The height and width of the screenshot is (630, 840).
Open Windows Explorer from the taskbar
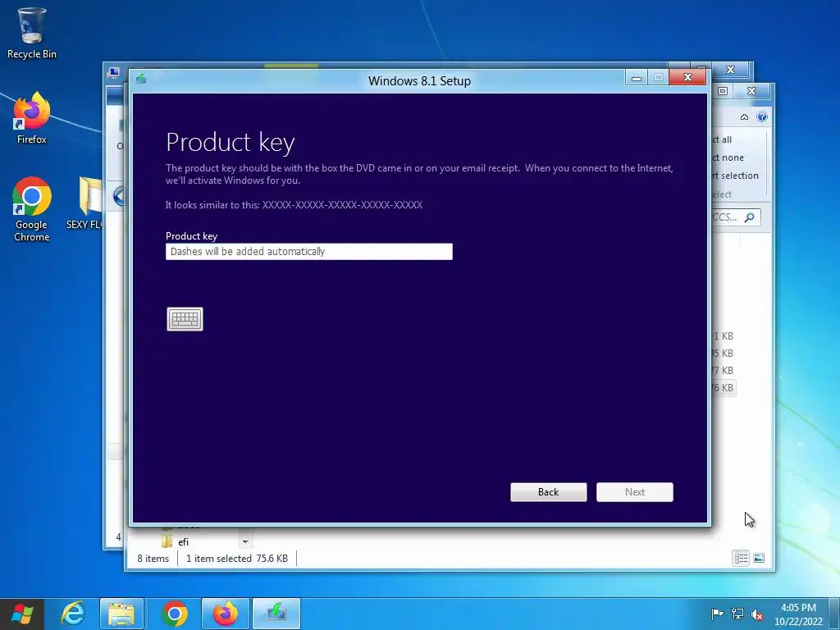click(x=121, y=614)
